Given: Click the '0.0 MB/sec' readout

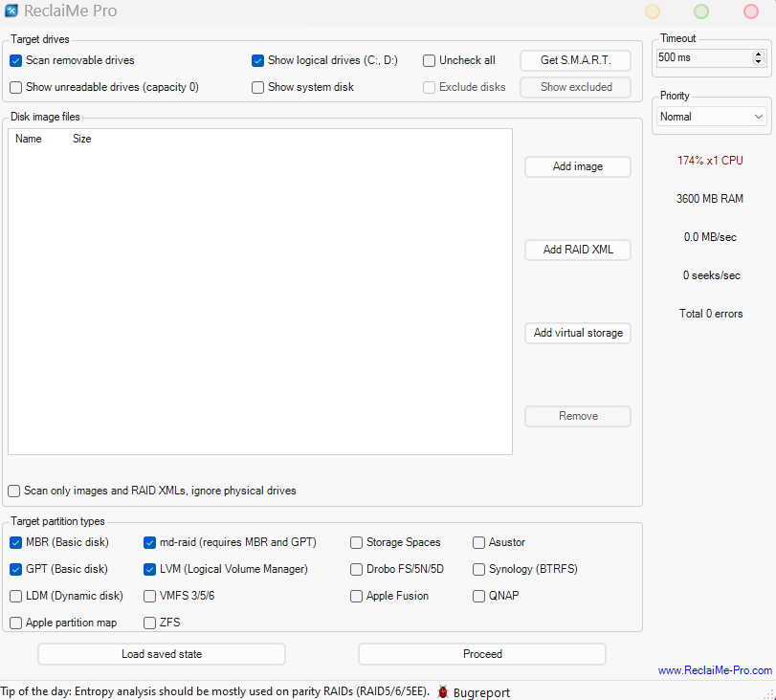Looking at the screenshot, I should point(710,237).
